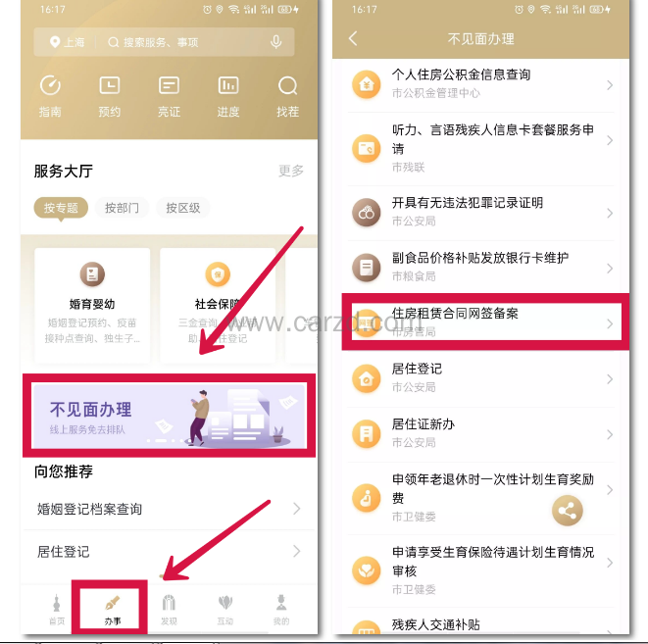This screenshot has height=644, width=648.
Task: Open chevron beside 居住证新办
Action: (610, 434)
